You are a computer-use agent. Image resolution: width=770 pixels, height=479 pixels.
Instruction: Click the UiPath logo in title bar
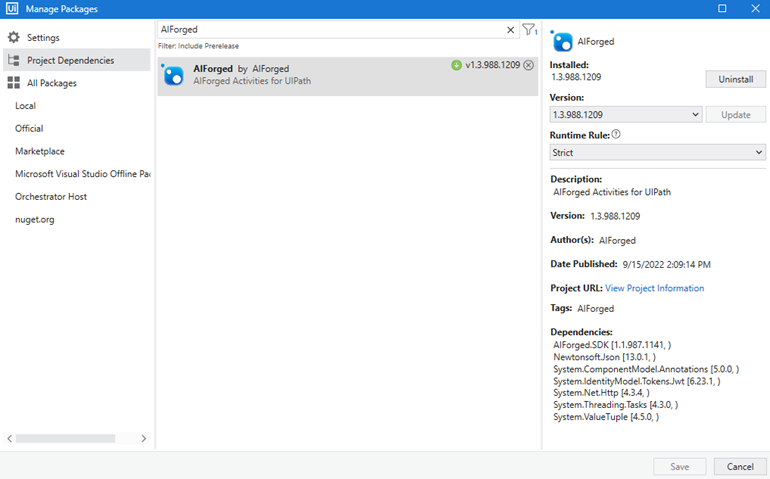(12, 8)
